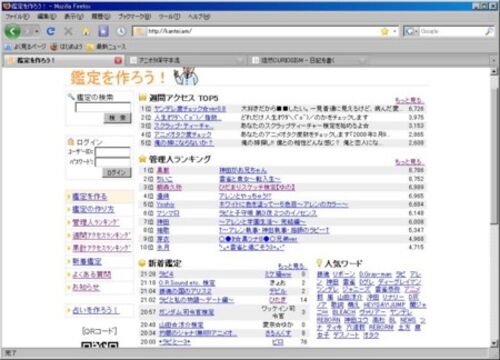Switch to the second browser tab
Screen dimensions: 500x360
pyautogui.click(x=186, y=60)
